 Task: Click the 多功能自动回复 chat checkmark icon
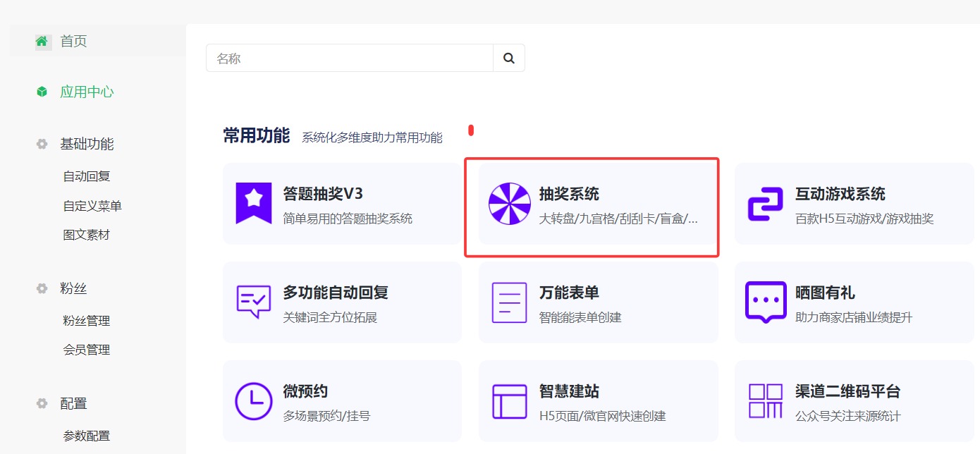(254, 302)
